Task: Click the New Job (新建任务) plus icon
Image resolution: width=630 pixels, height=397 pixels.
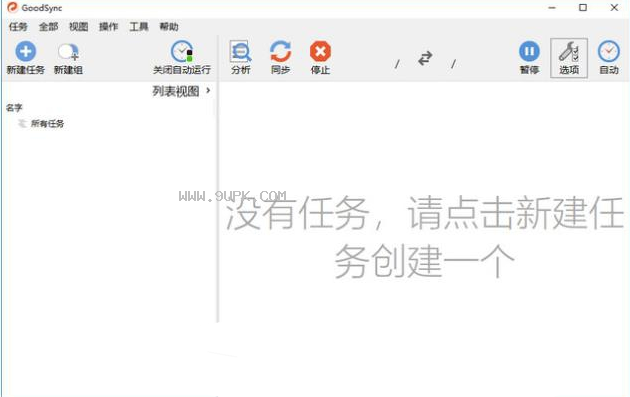Action: click(26, 51)
